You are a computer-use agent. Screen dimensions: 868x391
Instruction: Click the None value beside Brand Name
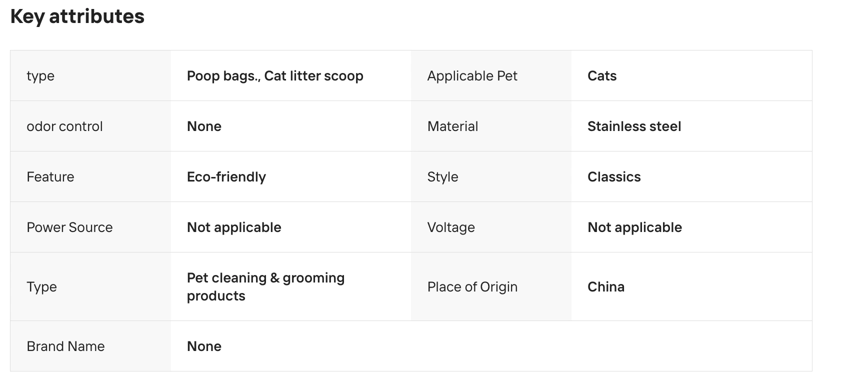click(x=204, y=346)
